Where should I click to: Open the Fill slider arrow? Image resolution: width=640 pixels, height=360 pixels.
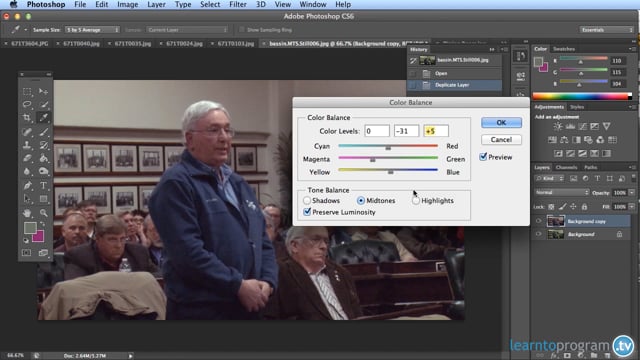[632, 207]
